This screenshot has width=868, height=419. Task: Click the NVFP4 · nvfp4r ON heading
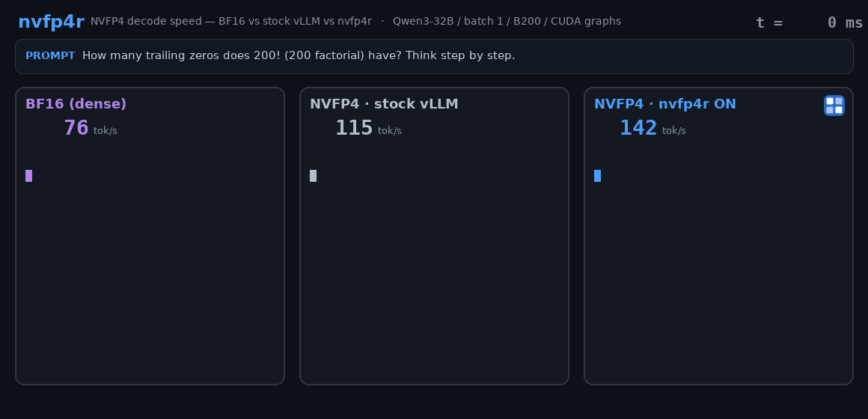[664, 104]
